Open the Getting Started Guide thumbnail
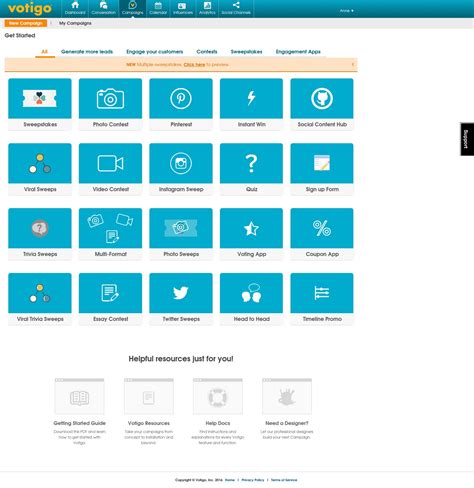Image resolution: width=474 pixels, height=488 pixels. point(79,396)
